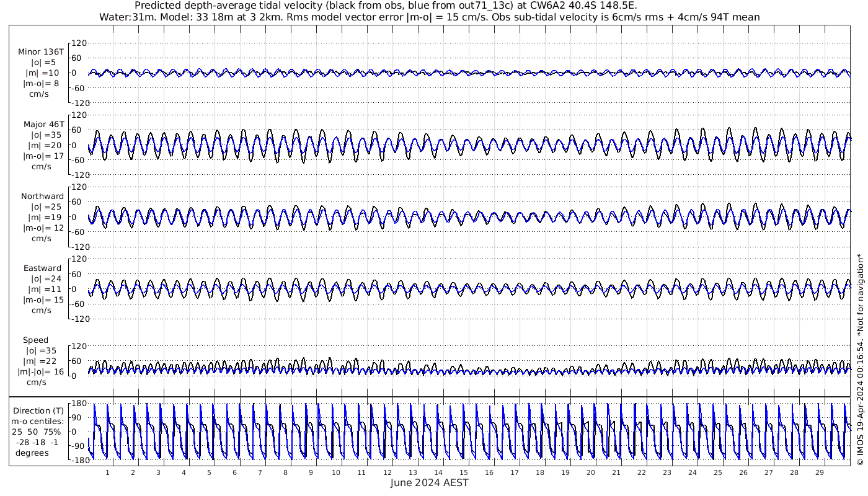Viewport: 868px width, 496px height.
Task: Click '|m-o|= 17' value under Major 46T
Action: (x=43, y=156)
